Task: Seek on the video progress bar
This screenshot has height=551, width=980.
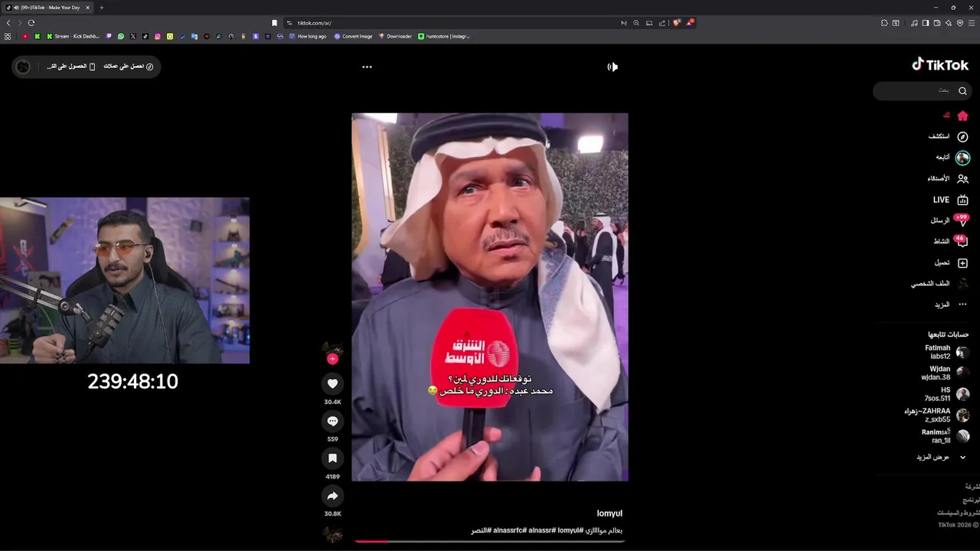Action: tap(490, 541)
